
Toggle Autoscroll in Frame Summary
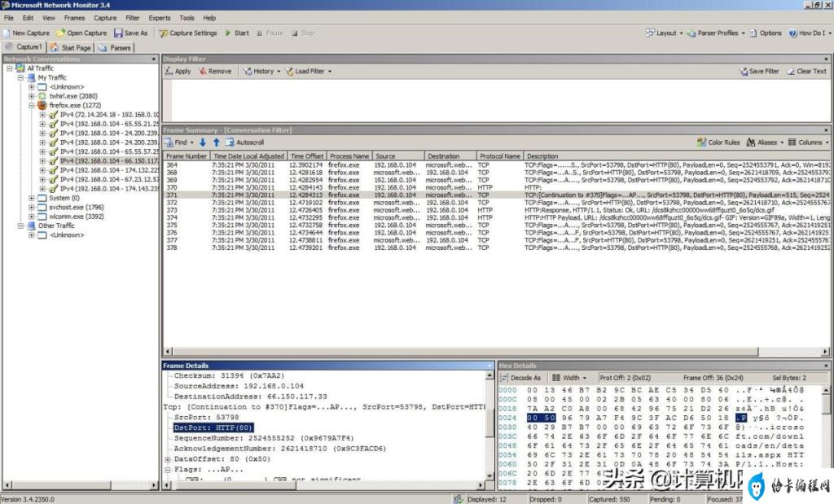244,142
